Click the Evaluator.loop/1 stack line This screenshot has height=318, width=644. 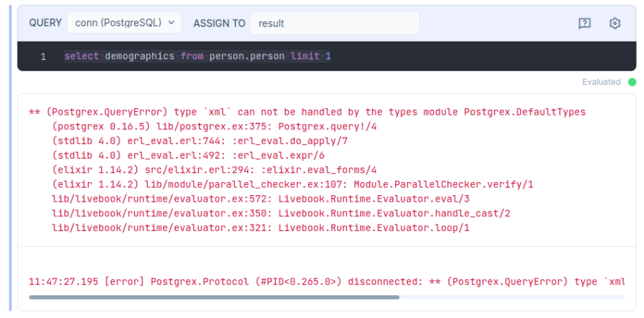pyautogui.click(x=261, y=228)
